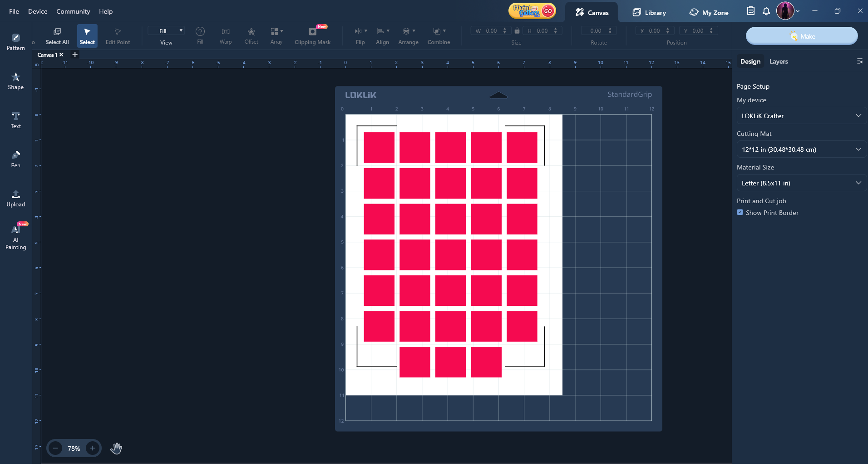Open the Upload panel
The image size is (868, 464).
(15, 198)
